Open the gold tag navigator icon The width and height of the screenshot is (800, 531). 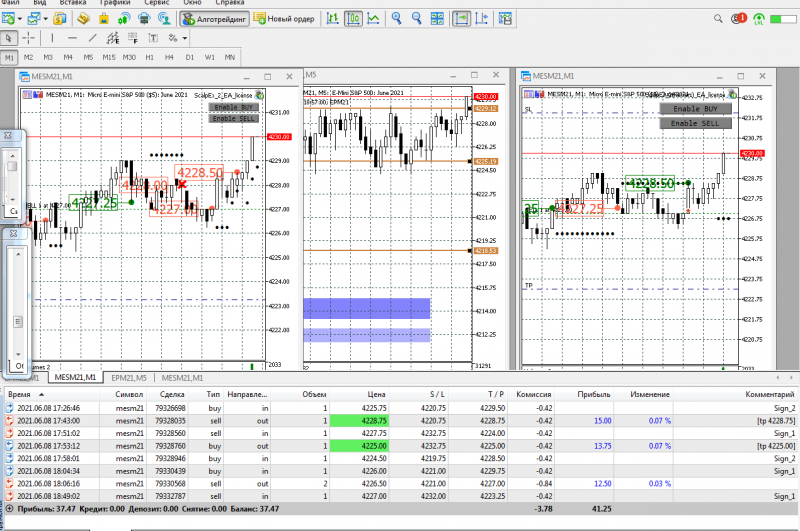pos(83,19)
